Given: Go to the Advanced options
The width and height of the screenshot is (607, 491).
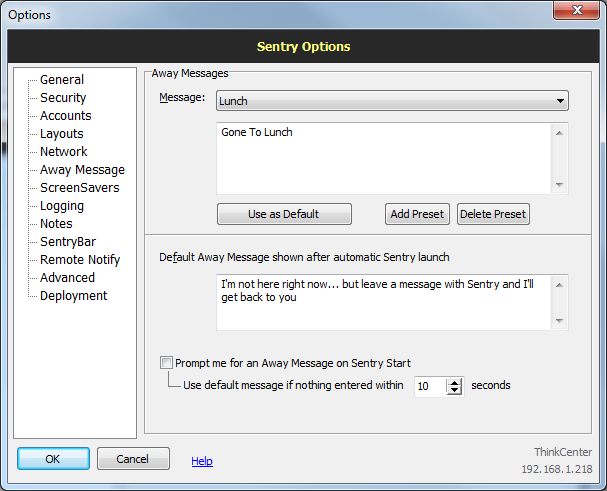Looking at the screenshot, I should [67, 278].
